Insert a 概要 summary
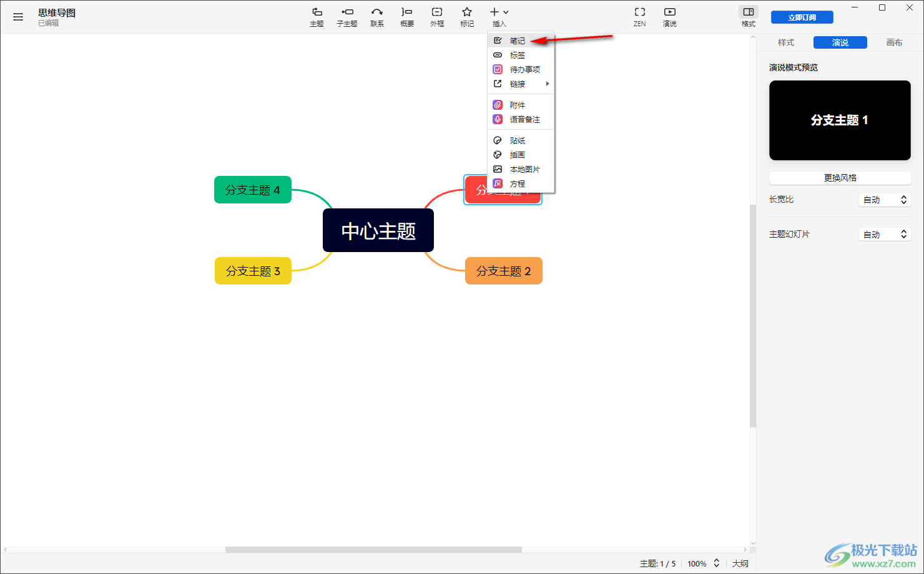This screenshot has height=574, width=924. (407, 17)
